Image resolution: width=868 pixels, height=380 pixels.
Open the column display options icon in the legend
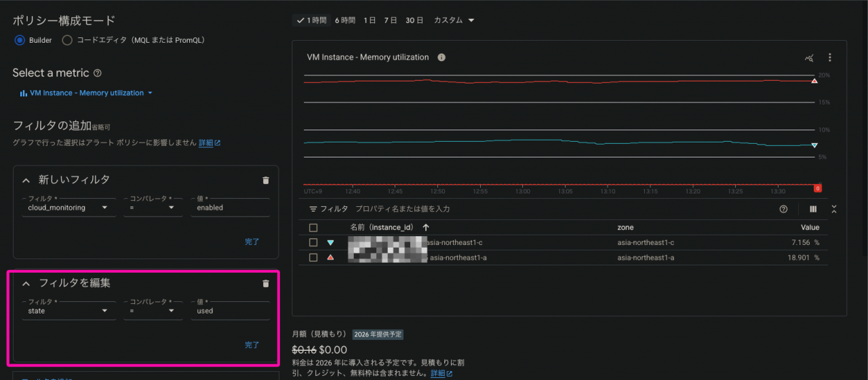pos(813,209)
